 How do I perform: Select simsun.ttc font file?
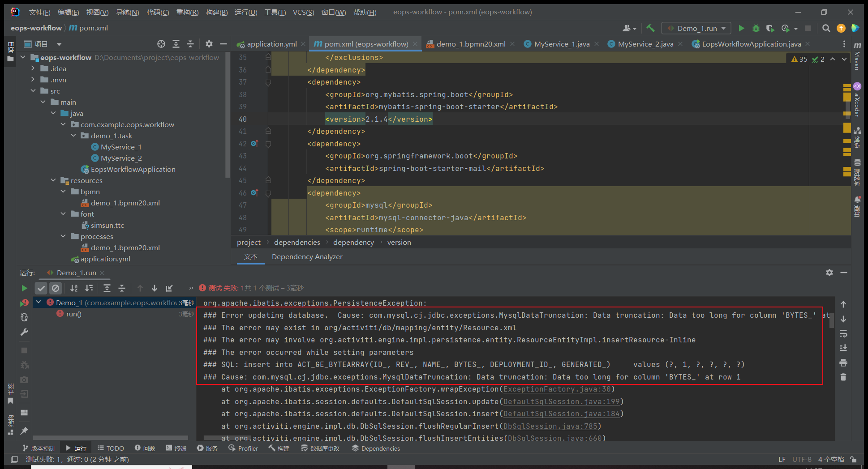coord(103,225)
